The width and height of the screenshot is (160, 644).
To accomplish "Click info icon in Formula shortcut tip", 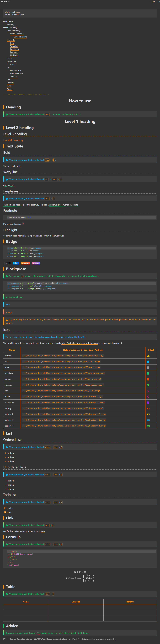I will [x=7, y=544].
